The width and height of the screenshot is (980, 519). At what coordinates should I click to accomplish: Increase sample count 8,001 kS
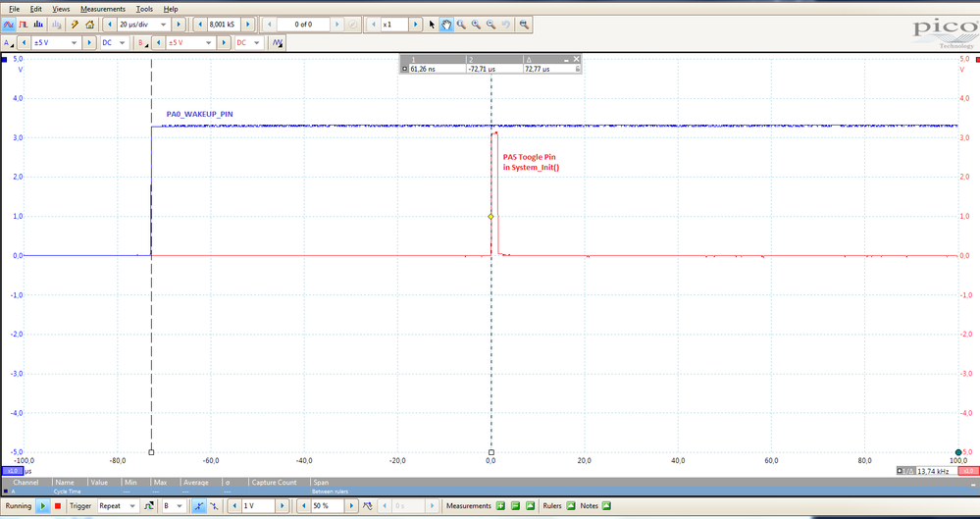coord(247,25)
